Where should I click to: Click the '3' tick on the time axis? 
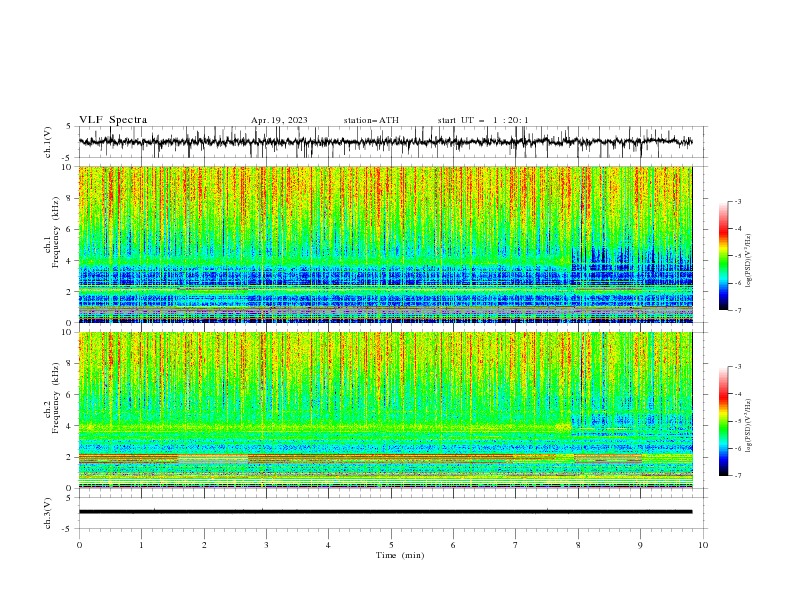pos(266,545)
